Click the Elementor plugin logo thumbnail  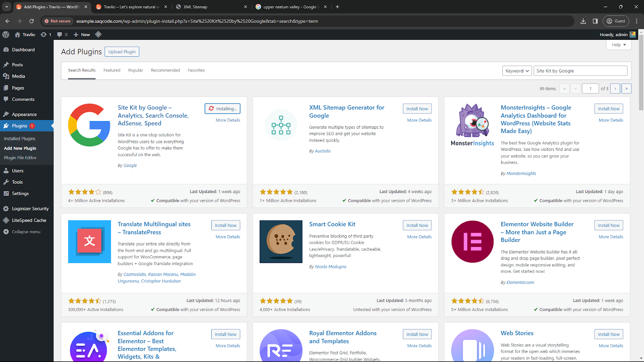point(473,242)
